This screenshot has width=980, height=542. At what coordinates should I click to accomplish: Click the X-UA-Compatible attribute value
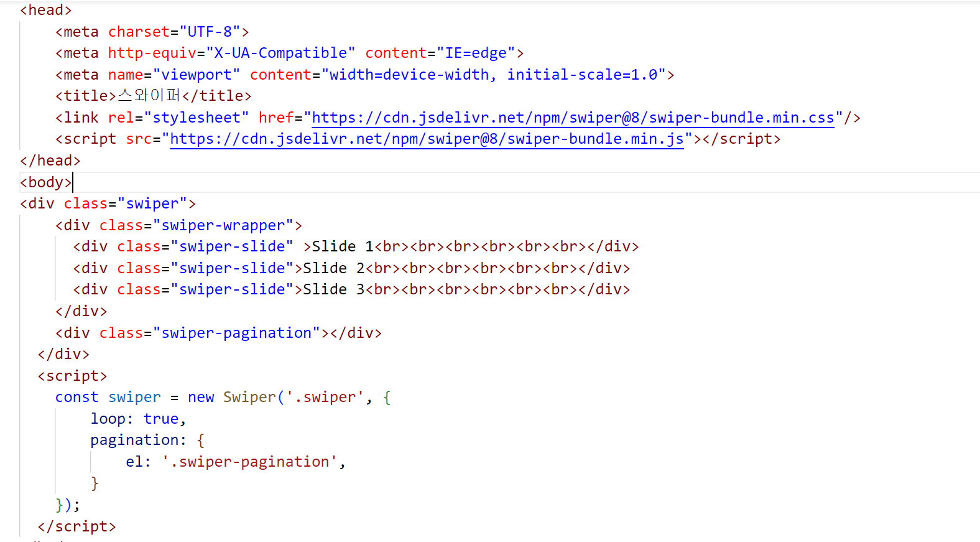pyautogui.click(x=280, y=53)
